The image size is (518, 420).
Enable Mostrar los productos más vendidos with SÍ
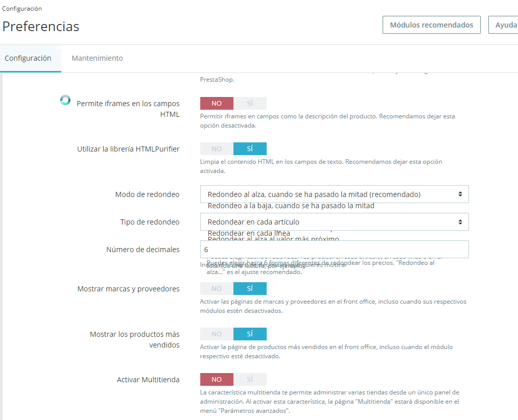point(250,334)
